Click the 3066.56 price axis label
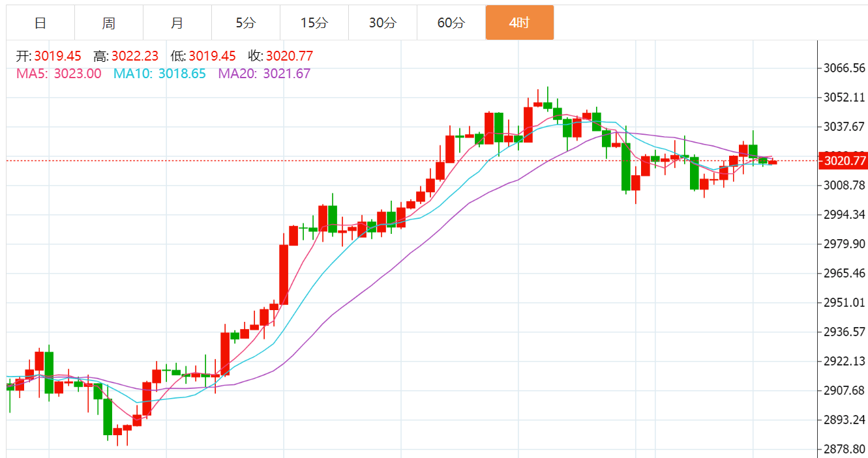 pos(845,68)
